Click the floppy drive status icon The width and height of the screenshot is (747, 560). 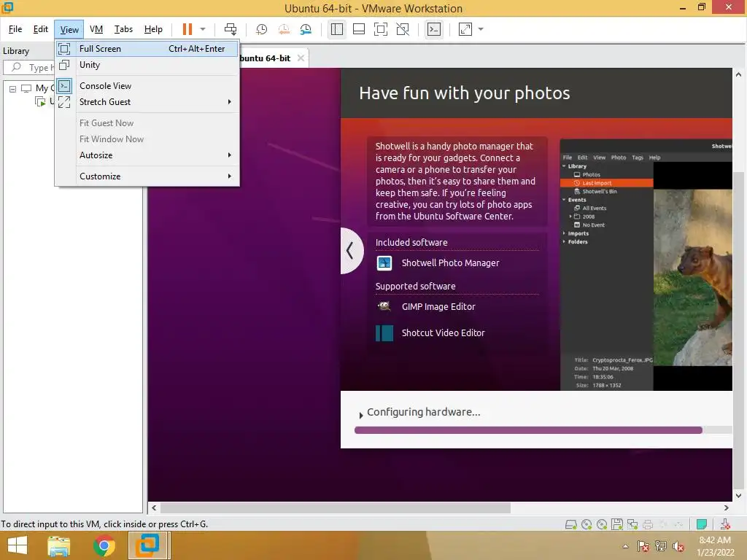coord(617,525)
